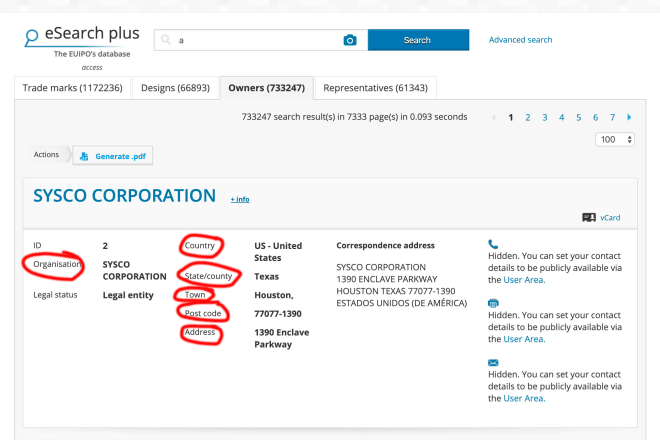Click User Area link under email

pyautogui.click(x=524, y=398)
